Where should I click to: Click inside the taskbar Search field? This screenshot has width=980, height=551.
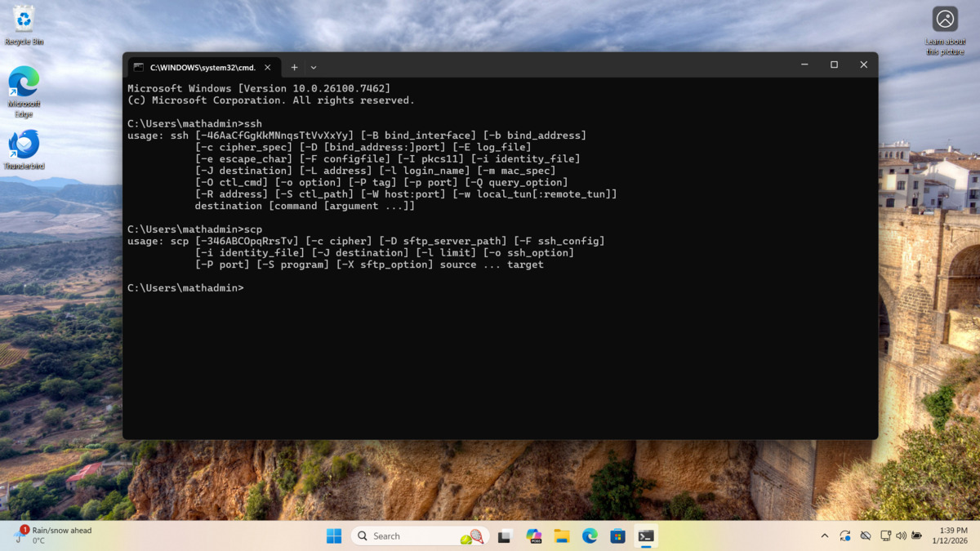(408, 536)
